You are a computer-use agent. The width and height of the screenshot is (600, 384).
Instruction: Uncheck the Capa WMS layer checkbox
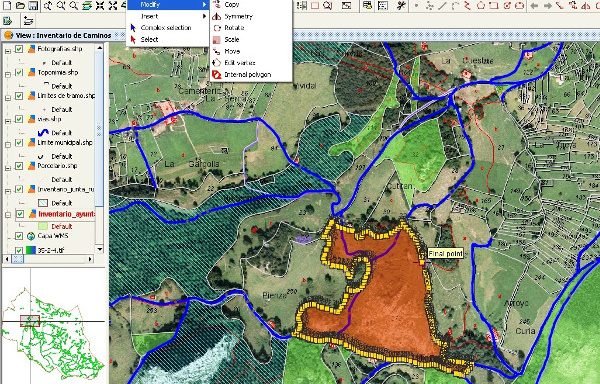coord(19,236)
